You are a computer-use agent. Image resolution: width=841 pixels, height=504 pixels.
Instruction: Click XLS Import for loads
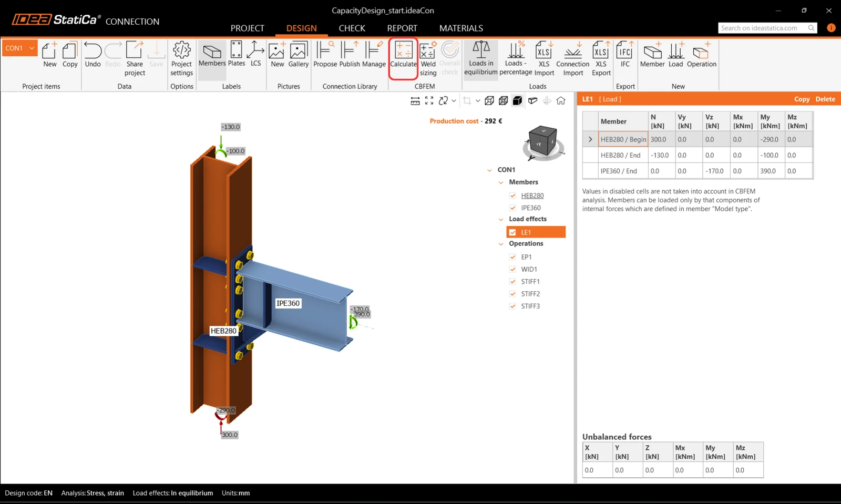544,58
